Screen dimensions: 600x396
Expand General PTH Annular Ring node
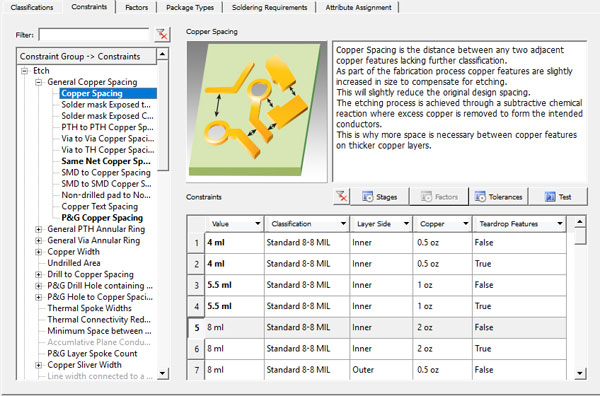[x=38, y=229]
